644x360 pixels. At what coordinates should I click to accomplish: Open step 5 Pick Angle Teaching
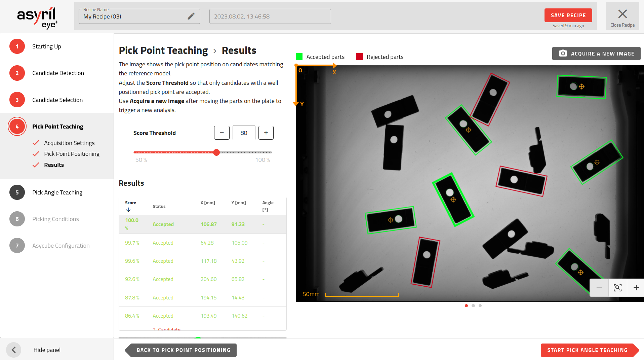click(57, 192)
